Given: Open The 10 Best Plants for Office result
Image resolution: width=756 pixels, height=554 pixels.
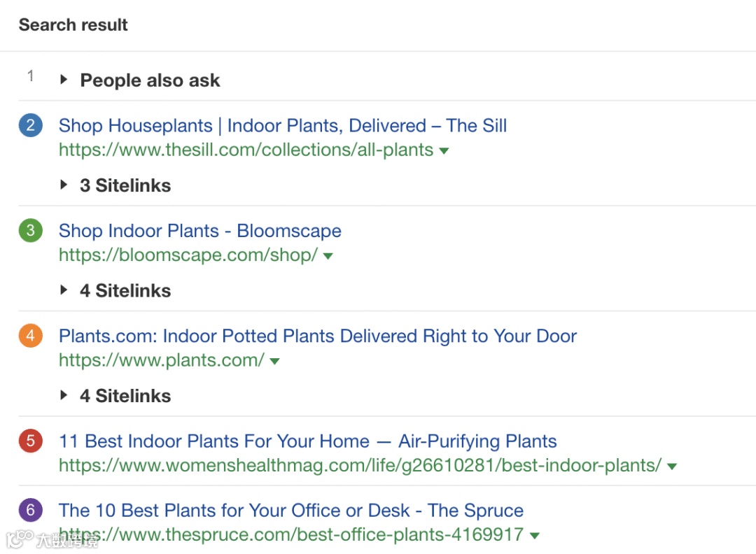Looking at the screenshot, I should coord(291,511).
